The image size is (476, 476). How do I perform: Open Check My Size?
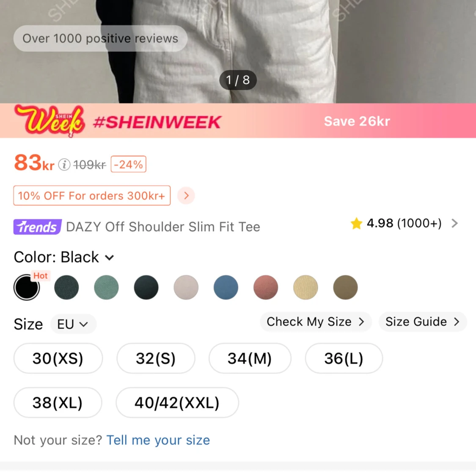click(316, 322)
